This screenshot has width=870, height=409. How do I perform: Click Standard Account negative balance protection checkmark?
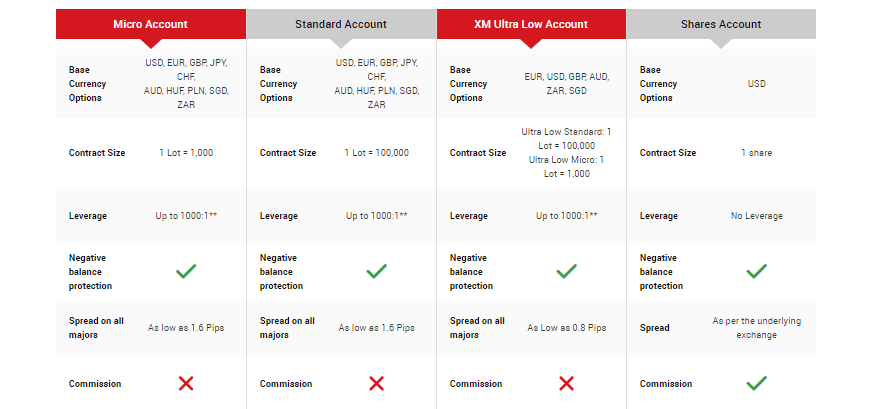tap(376, 271)
